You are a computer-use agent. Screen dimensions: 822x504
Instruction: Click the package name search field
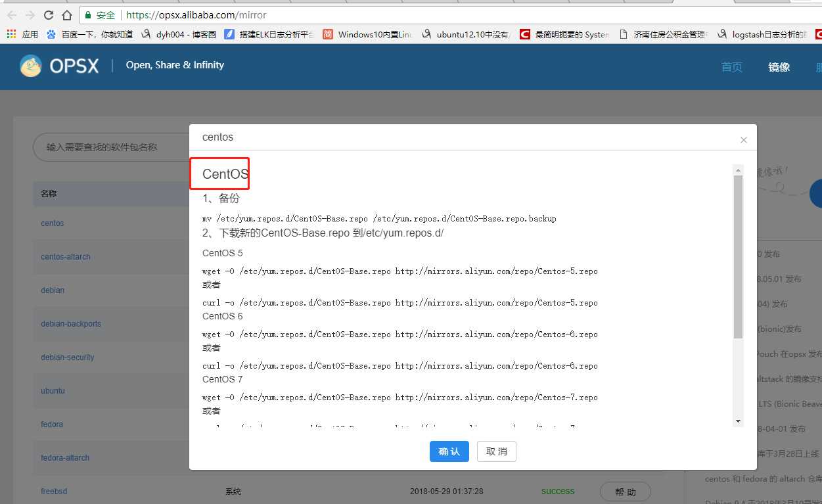112,147
